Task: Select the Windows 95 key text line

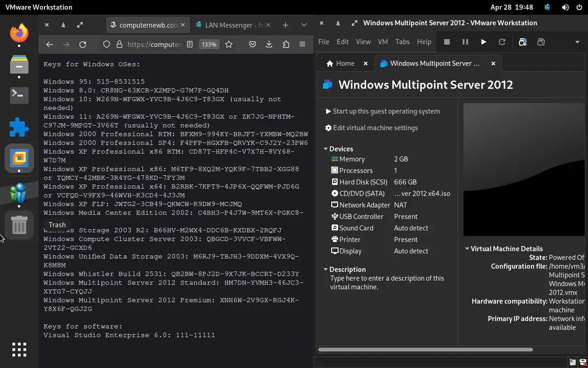Action: [x=94, y=81]
